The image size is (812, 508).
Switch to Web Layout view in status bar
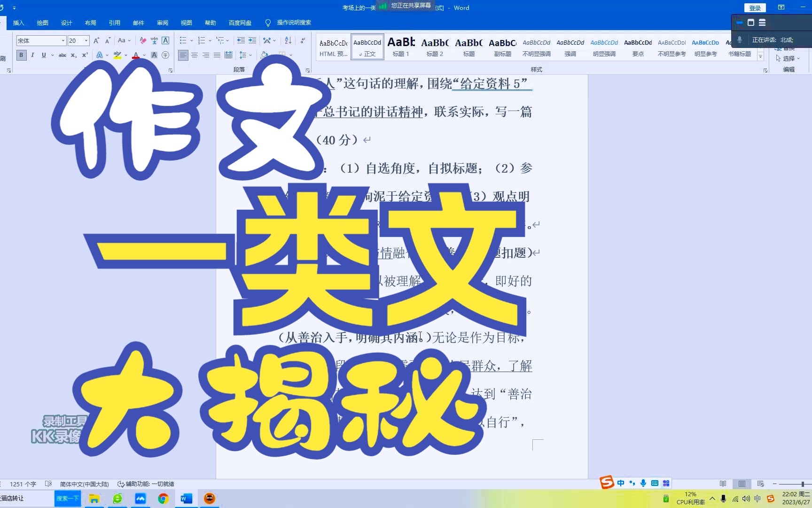click(760, 484)
